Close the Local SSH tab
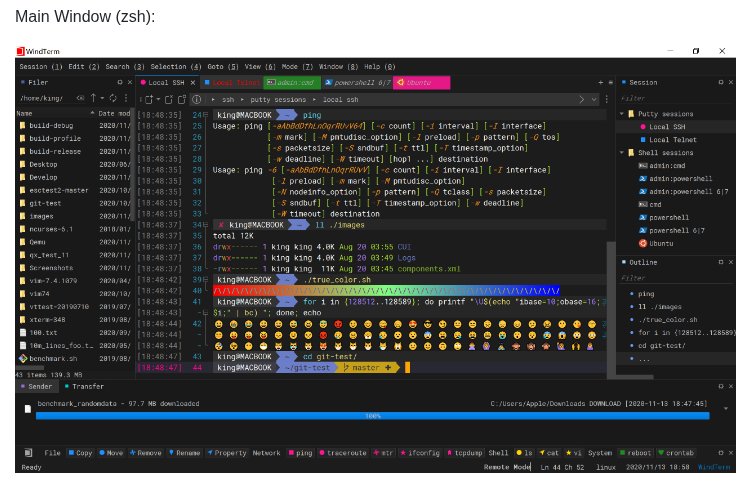Screen dimensions: 749x482 [193, 83]
